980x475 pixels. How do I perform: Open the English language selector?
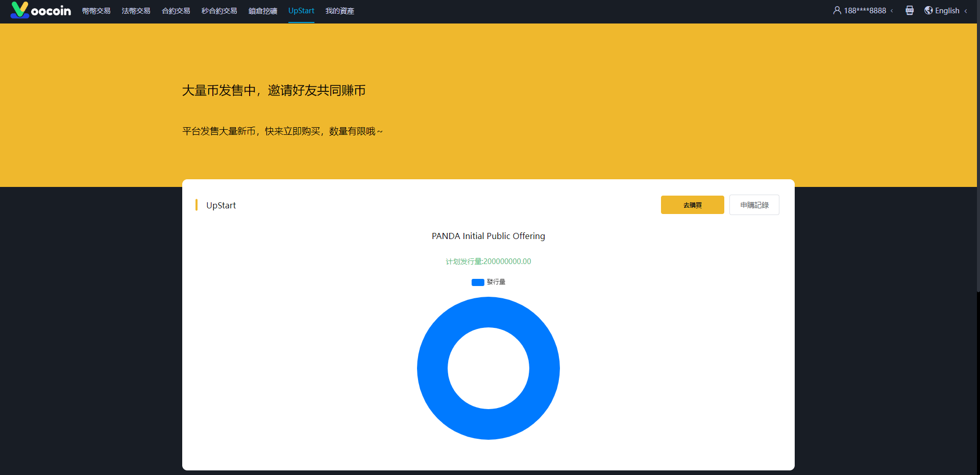coord(947,11)
